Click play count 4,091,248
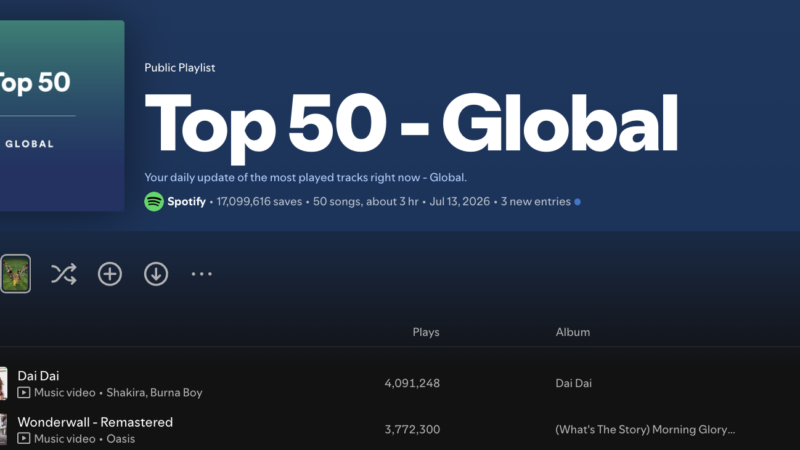The height and width of the screenshot is (450, 800). [x=412, y=383]
